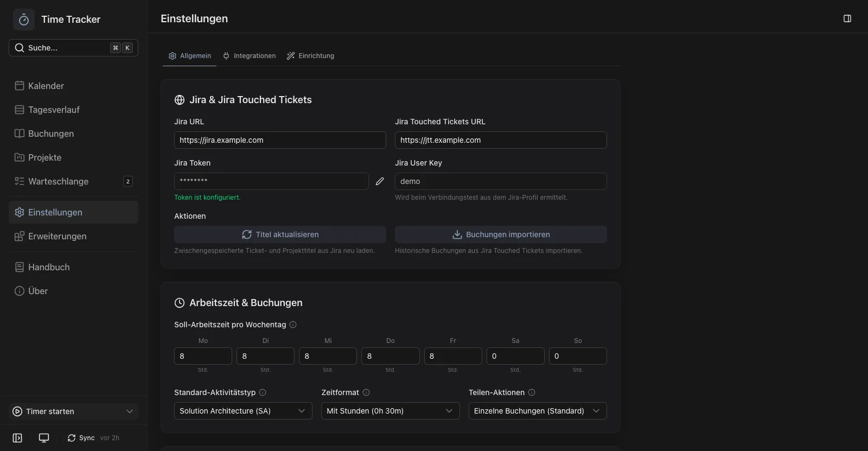Viewport: 868px width, 451px height.
Task: Expand the Timer starten chevron menu
Action: pyautogui.click(x=130, y=411)
